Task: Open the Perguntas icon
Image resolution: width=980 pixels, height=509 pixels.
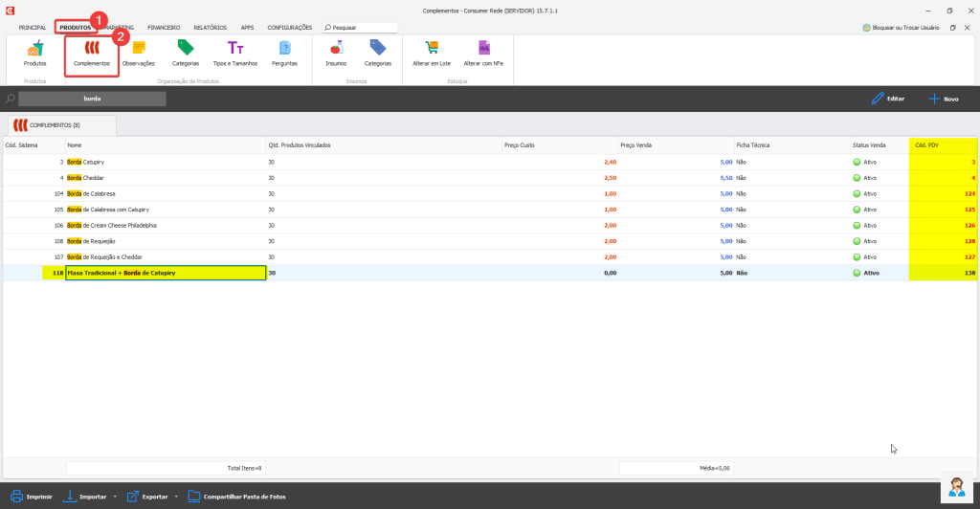Action: pyautogui.click(x=284, y=51)
